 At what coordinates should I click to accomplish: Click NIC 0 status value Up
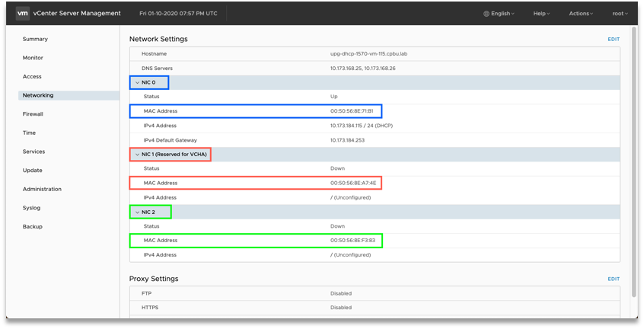click(x=334, y=97)
